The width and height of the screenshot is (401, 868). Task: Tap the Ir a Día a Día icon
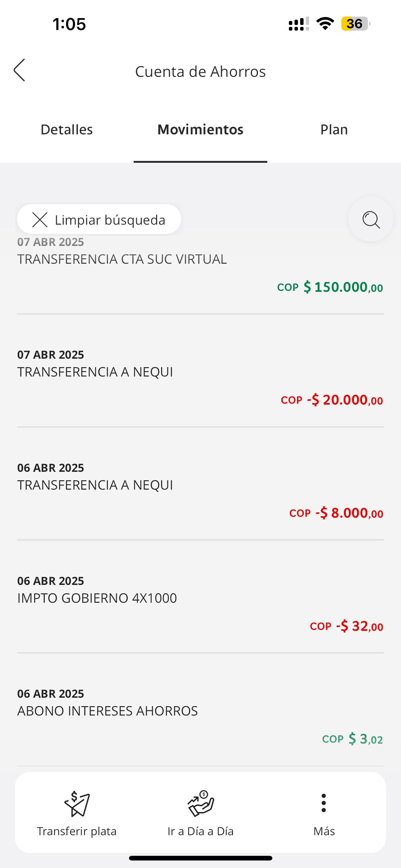pos(201,804)
